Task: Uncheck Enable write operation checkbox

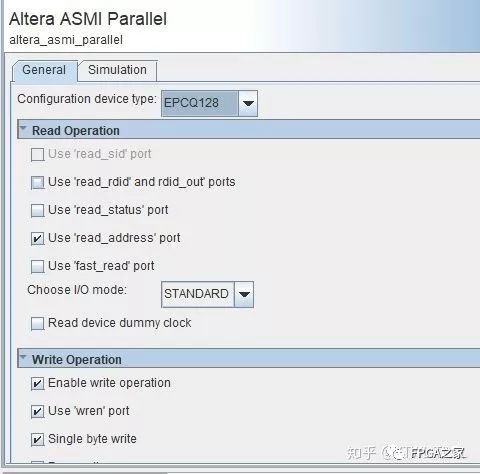Action: 37,384
